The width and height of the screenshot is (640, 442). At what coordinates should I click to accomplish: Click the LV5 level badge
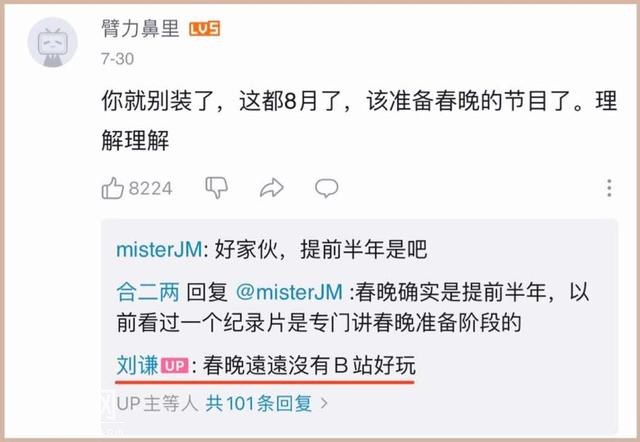(204, 29)
